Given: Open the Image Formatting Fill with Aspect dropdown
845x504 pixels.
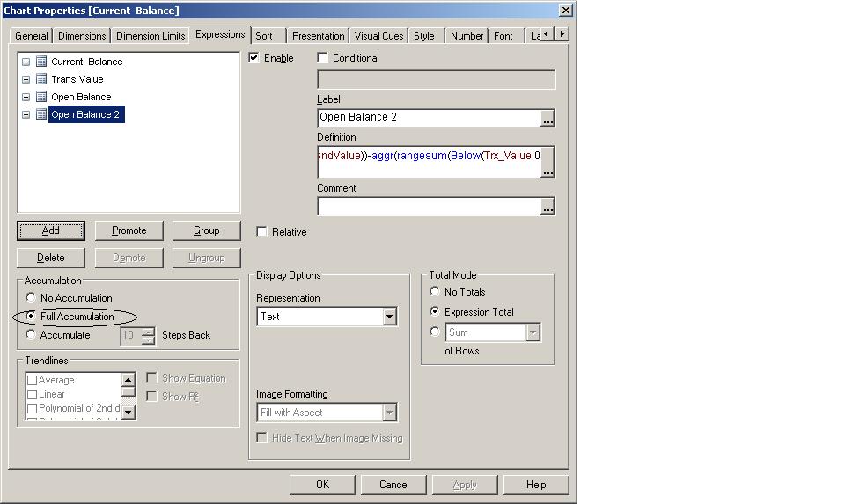Looking at the screenshot, I should click(390, 413).
